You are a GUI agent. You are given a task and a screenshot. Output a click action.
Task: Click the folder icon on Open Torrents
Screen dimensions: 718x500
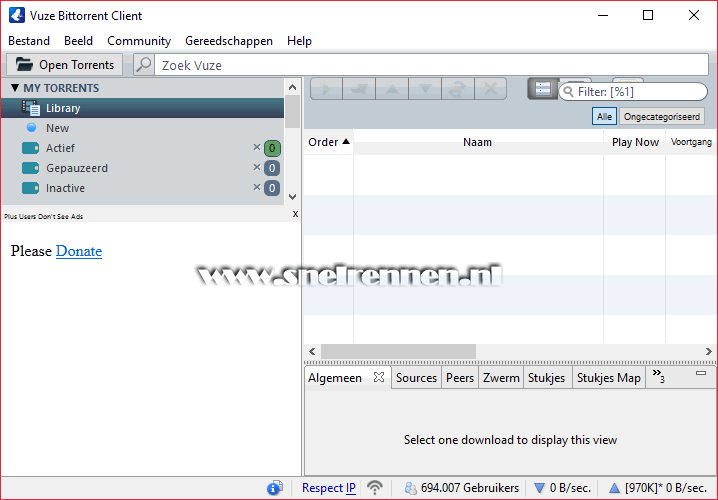click(24, 65)
